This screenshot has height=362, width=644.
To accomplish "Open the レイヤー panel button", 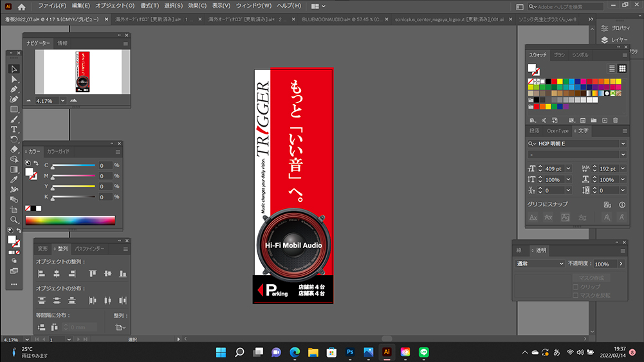I will (615, 40).
